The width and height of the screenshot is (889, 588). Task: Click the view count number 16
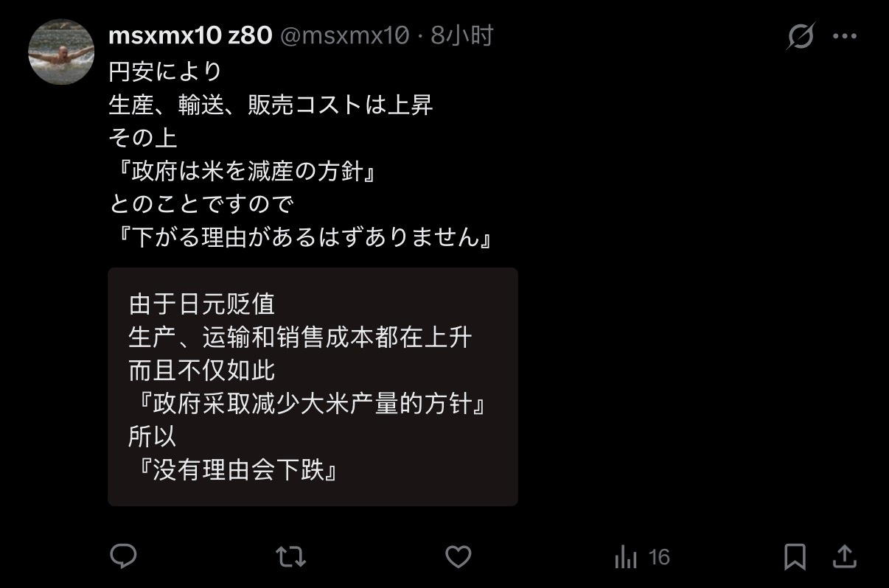pos(660,557)
